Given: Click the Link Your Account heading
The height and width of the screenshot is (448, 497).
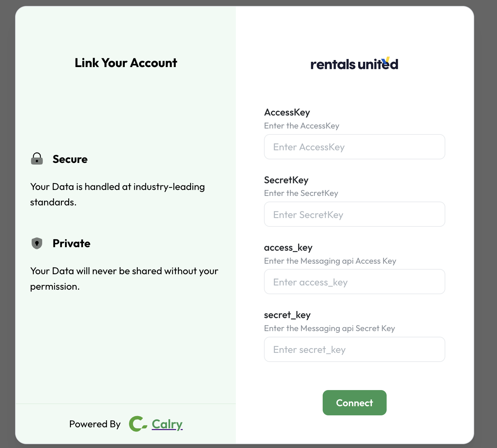Looking at the screenshot, I should click(x=125, y=63).
